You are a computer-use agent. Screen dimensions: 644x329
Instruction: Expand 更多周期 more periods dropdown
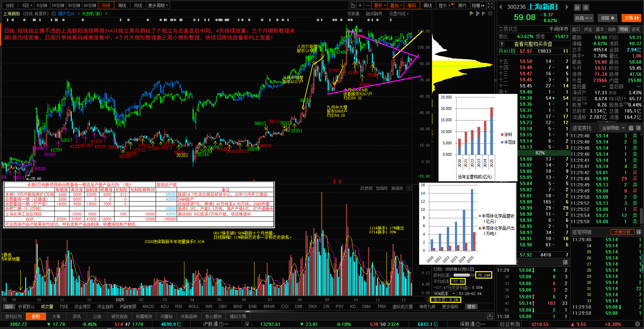point(158,5)
